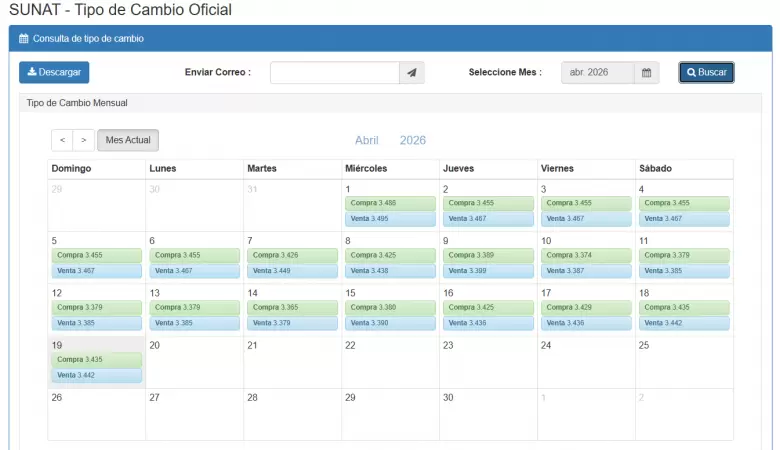780x450 pixels.
Task: Select day 30 cell in calendar
Action: [x=488, y=414]
